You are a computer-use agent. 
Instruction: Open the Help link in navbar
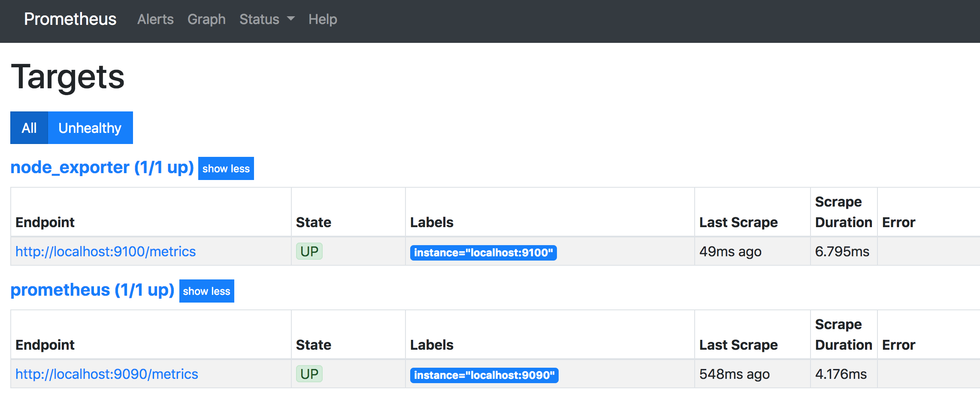pos(323,19)
